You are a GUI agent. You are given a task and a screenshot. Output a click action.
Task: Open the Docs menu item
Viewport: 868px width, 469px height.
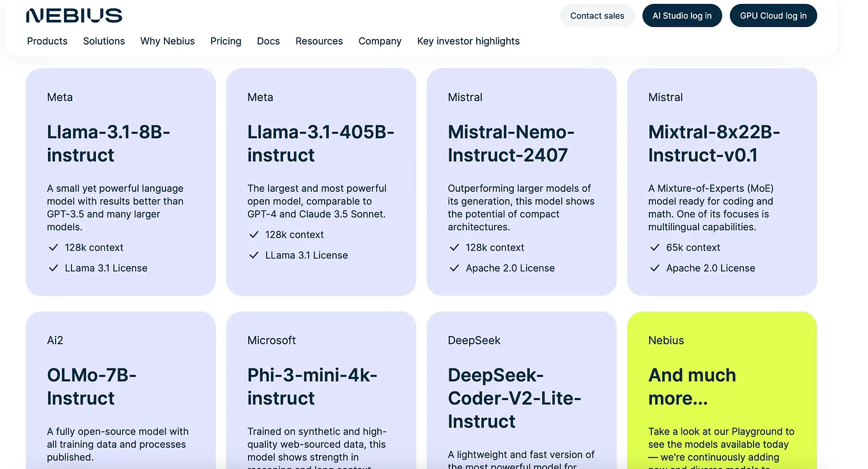(x=268, y=41)
